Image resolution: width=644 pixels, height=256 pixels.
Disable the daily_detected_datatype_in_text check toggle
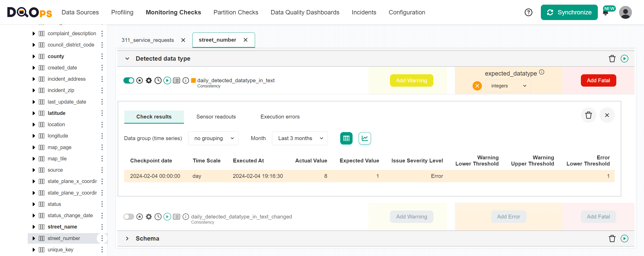click(x=129, y=81)
